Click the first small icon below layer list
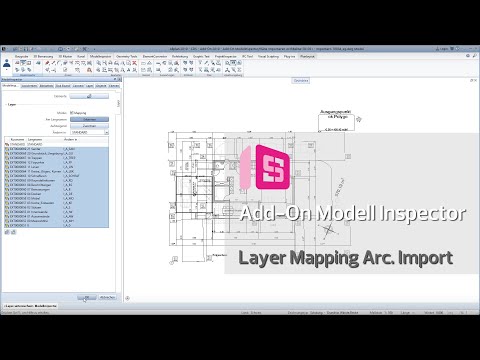Image resolution: width=480 pixels, height=360 pixels. (x=7, y=232)
